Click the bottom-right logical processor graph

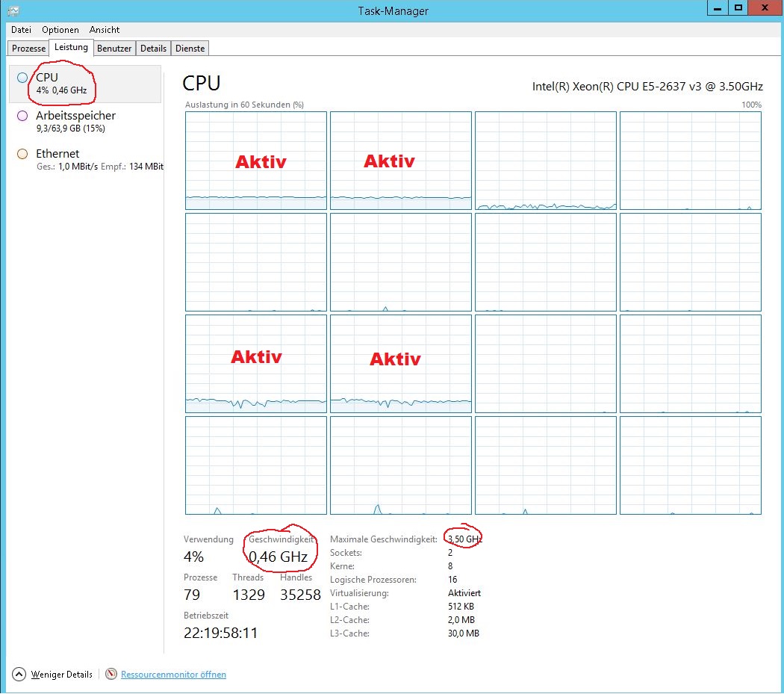point(690,465)
